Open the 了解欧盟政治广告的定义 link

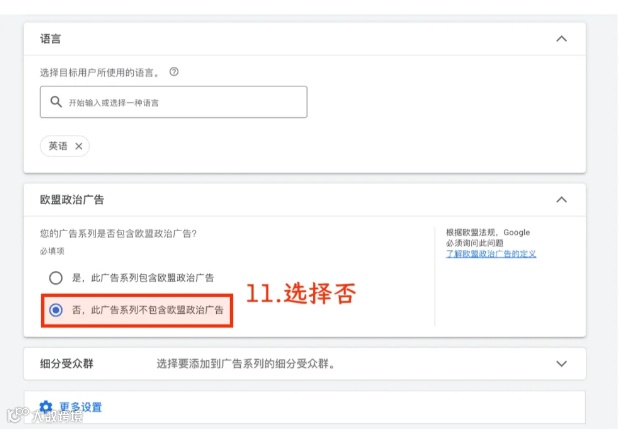click(x=491, y=254)
